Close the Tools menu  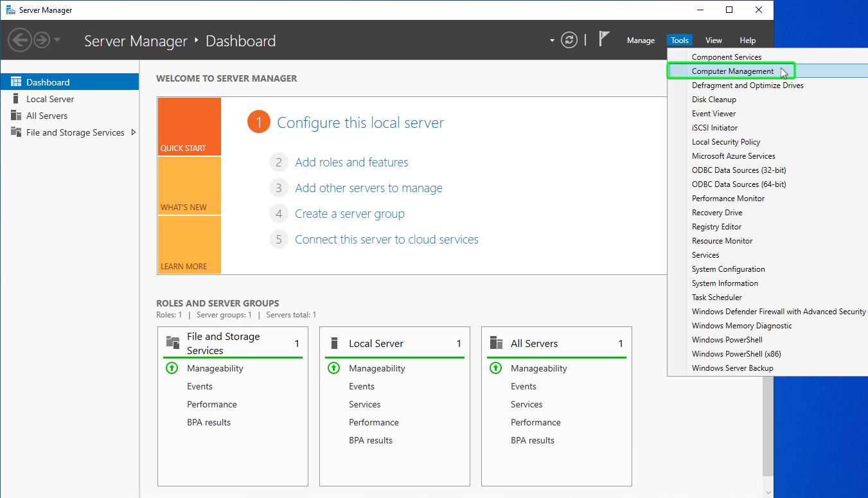680,40
